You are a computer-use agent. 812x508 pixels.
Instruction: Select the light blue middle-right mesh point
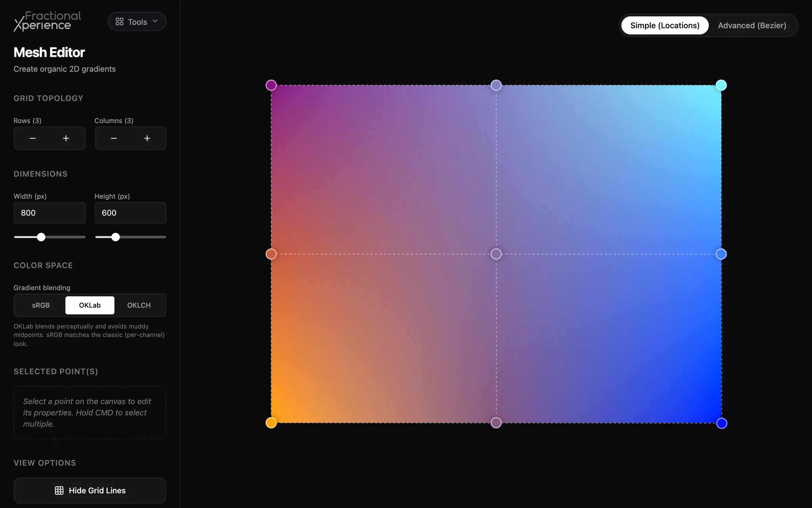(721, 254)
